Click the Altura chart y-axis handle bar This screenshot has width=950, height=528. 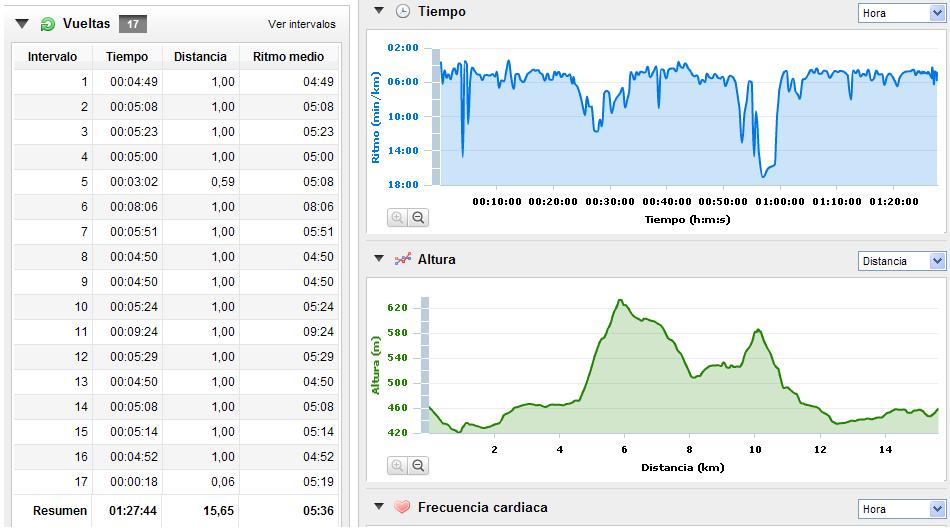click(x=425, y=365)
